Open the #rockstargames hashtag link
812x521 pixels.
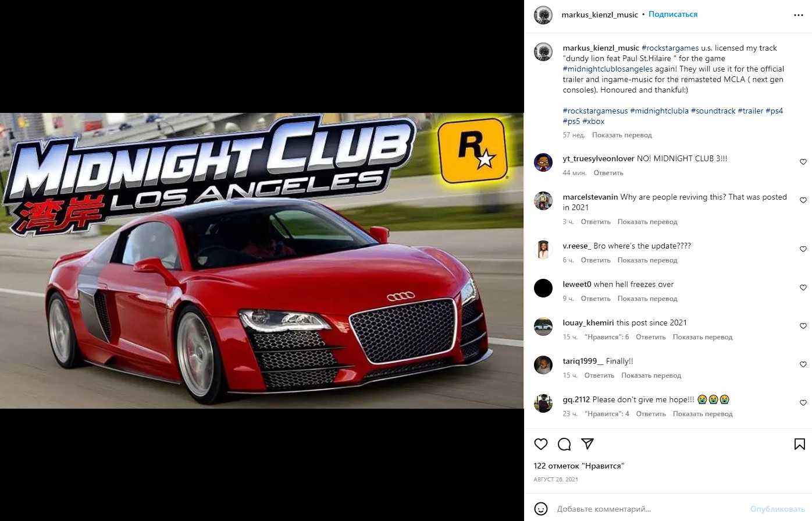[670, 48]
